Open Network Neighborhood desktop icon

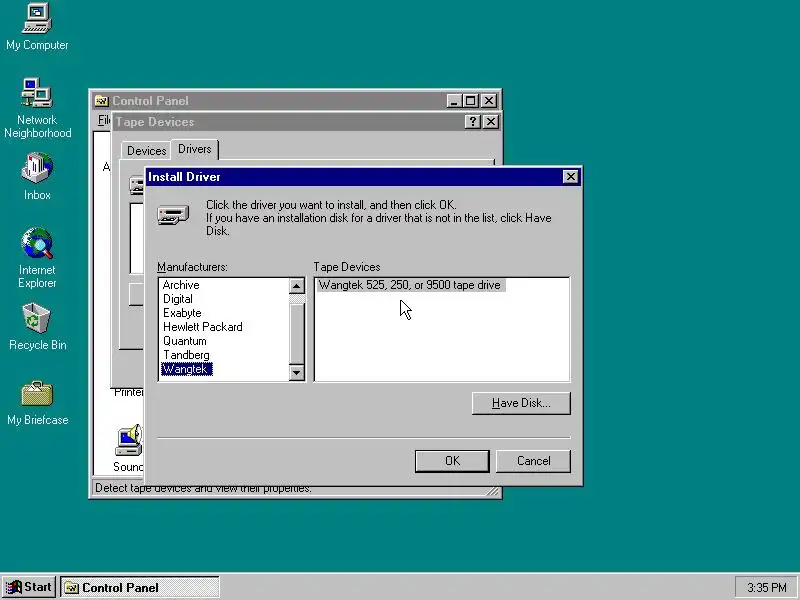[37, 108]
